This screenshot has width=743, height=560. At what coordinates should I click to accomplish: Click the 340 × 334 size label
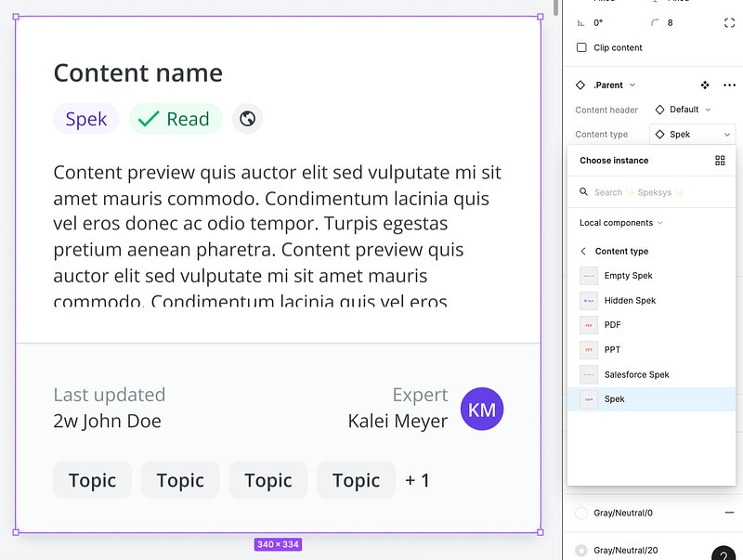[278, 544]
